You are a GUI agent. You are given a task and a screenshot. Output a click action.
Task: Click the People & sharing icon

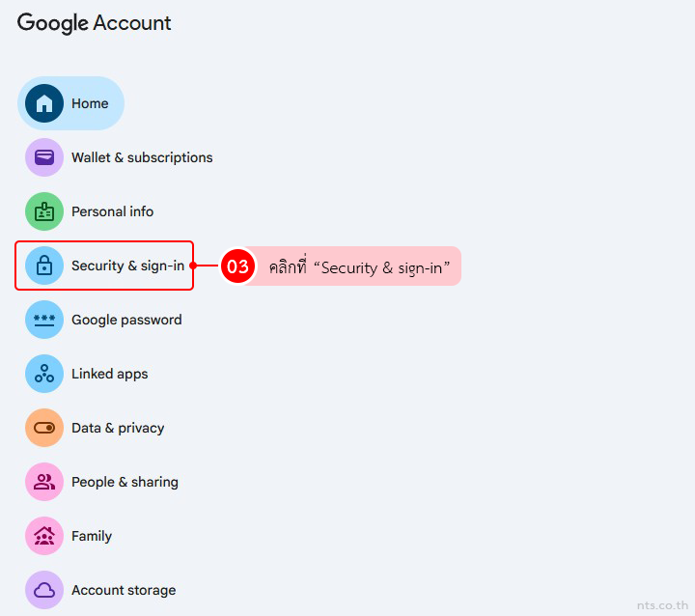44,482
